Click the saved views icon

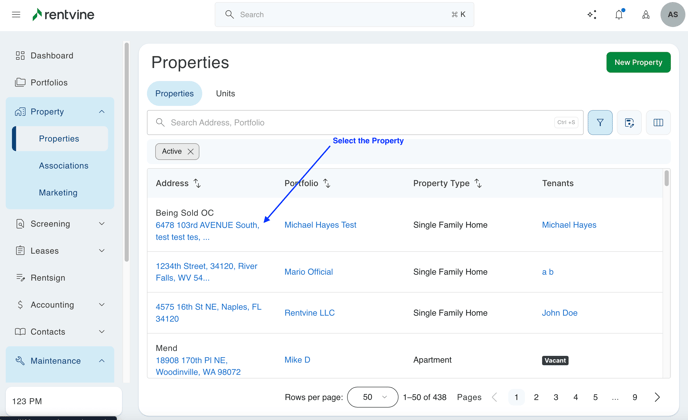click(x=629, y=123)
